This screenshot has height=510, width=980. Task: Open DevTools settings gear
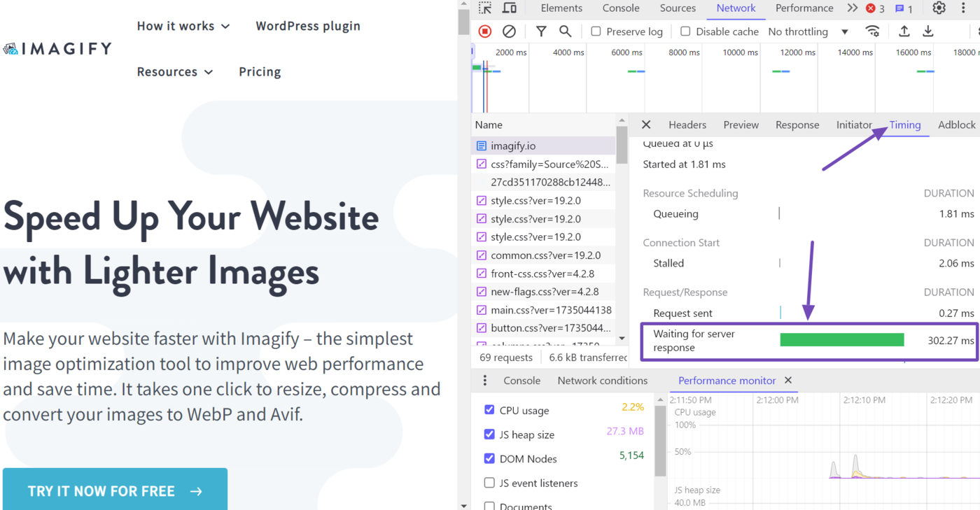[x=939, y=8]
